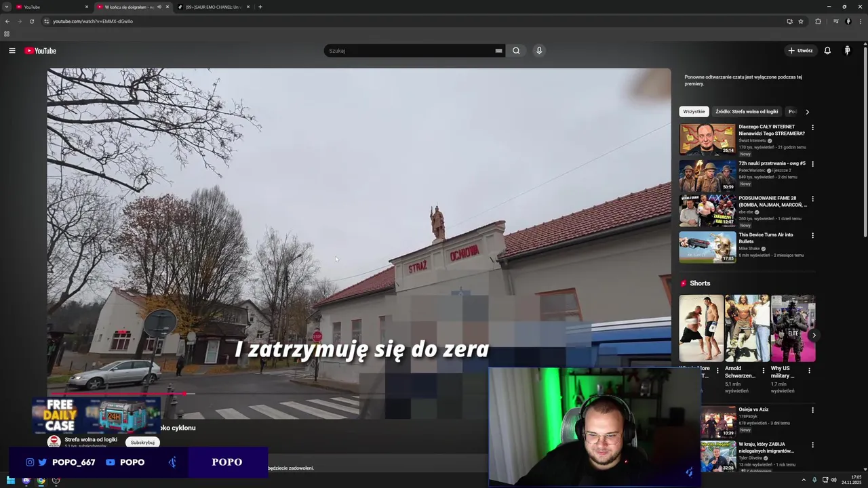The width and height of the screenshot is (868, 488).
Task: Open 'Strefa wolna od logiki' channel name
Action: coord(91,439)
